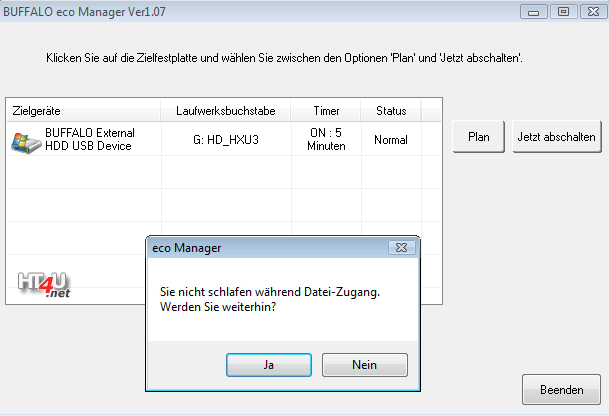Viewport: 609px width, 416px height.
Task: Open the Plan scheduling button
Action: pos(478,137)
